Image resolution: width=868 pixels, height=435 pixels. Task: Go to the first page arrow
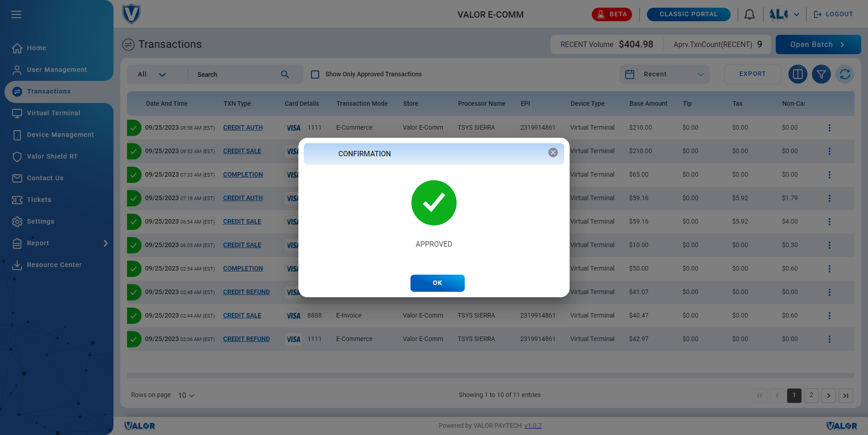tap(760, 396)
